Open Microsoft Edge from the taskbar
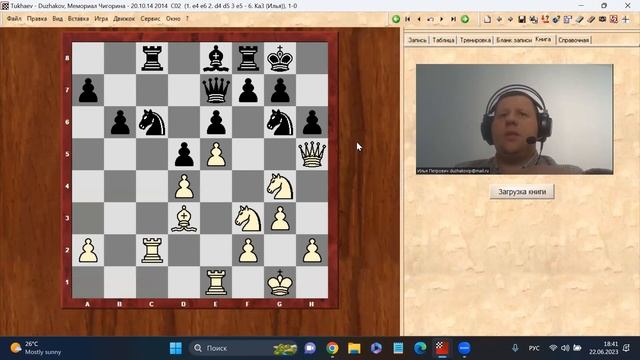The height and width of the screenshot is (360, 640). pos(420,348)
